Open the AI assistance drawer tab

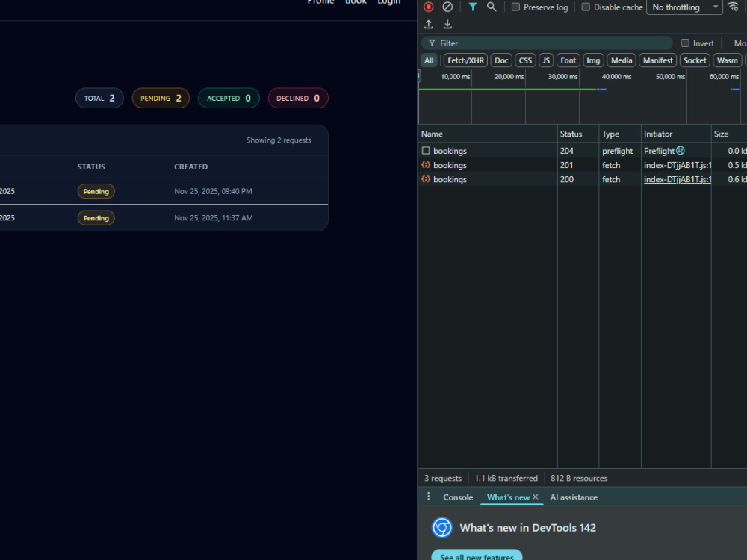[574, 497]
